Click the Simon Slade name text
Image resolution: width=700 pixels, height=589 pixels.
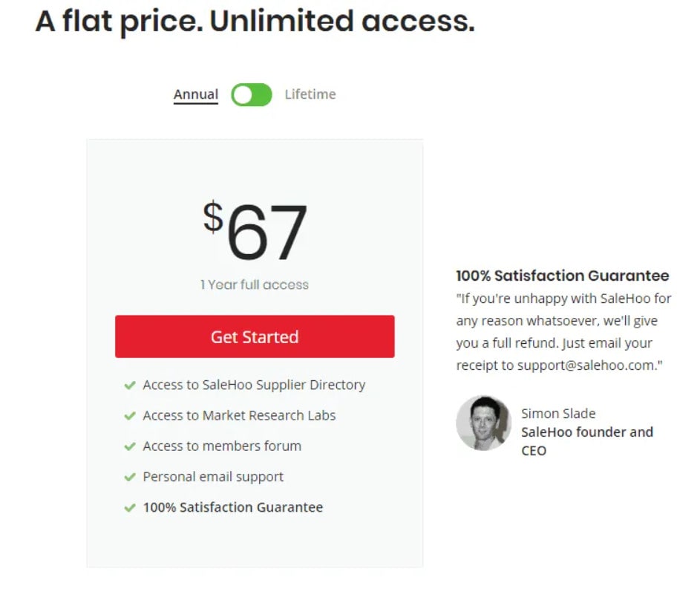pyautogui.click(x=558, y=414)
